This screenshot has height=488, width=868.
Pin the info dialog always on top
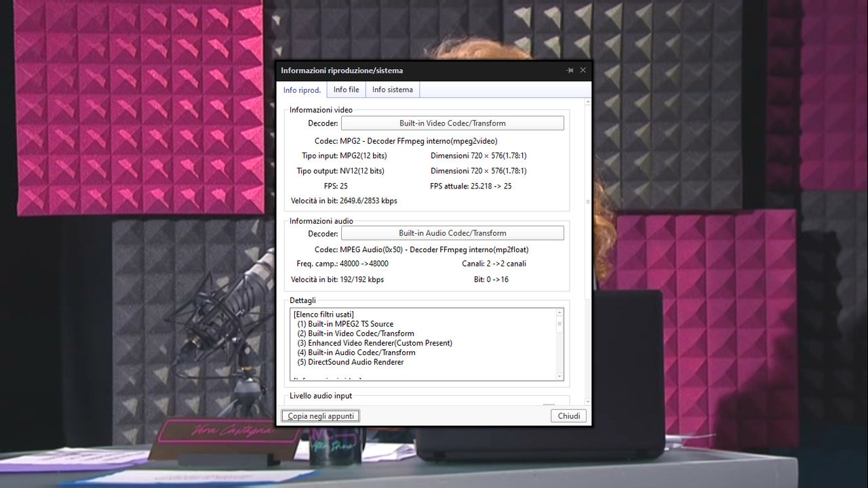pyautogui.click(x=570, y=70)
